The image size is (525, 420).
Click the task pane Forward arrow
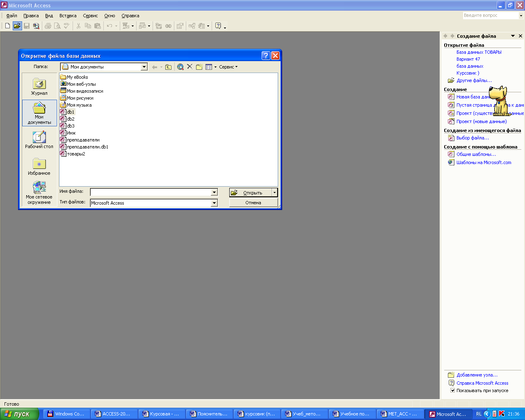[x=452, y=36]
